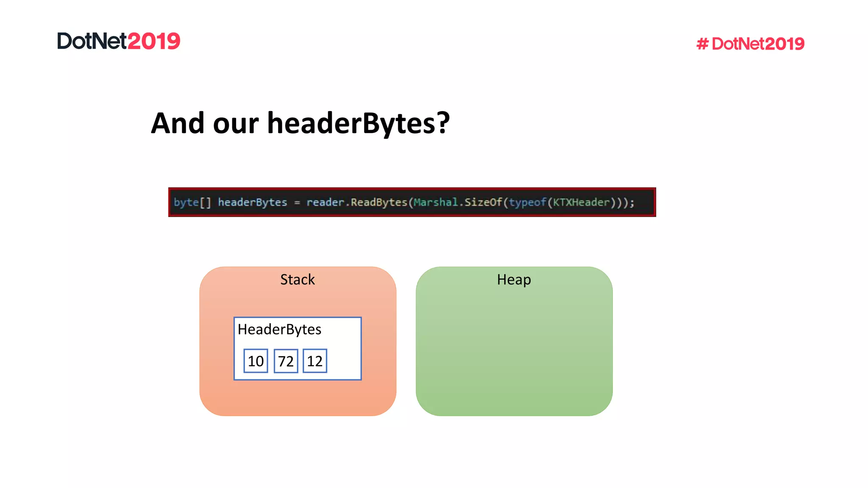Click the 'HeaderBytes' box label
This screenshot has height=488, width=868.
pos(279,330)
